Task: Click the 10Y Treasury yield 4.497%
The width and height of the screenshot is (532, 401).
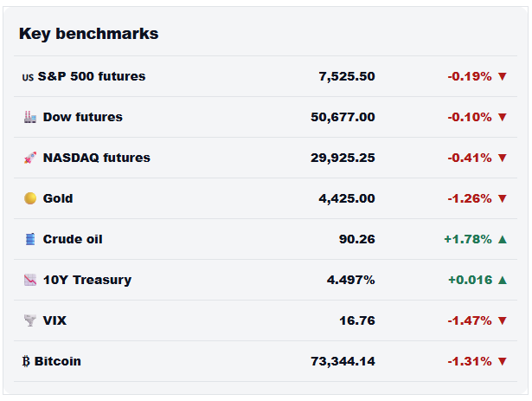Action: [351, 280]
